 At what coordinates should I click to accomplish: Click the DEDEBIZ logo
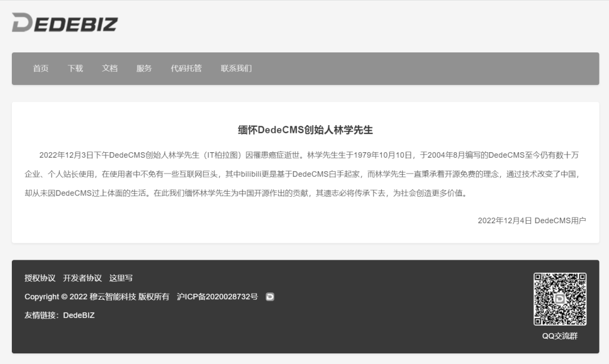[64, 23]
